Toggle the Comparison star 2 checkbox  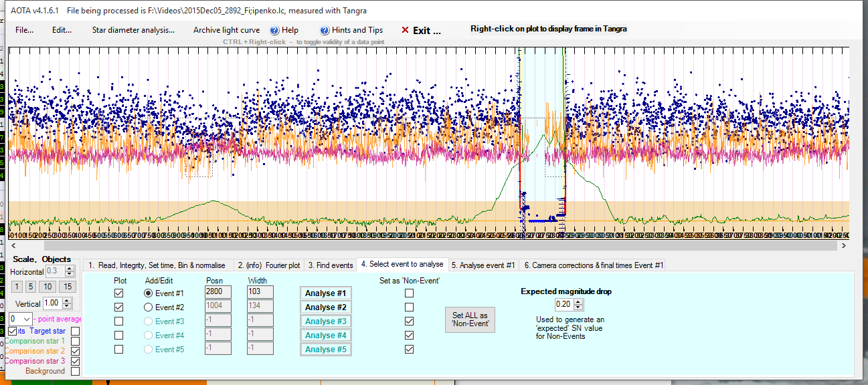coord(76,351)
